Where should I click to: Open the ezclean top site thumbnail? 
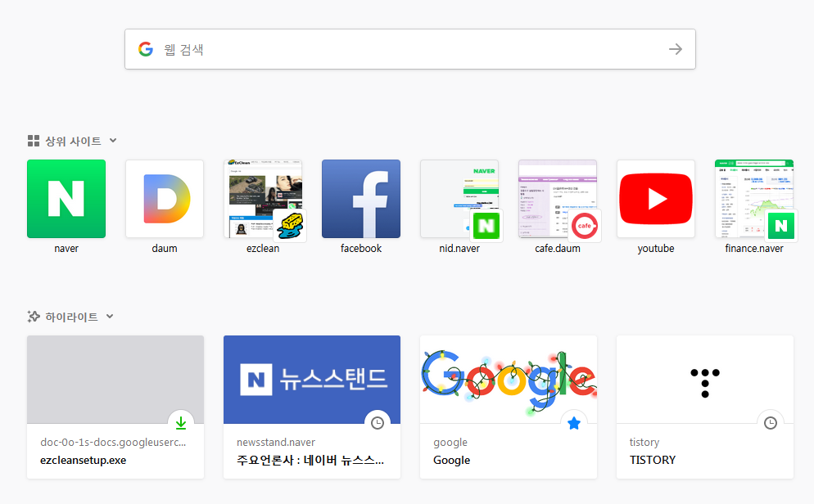point(263,199)
